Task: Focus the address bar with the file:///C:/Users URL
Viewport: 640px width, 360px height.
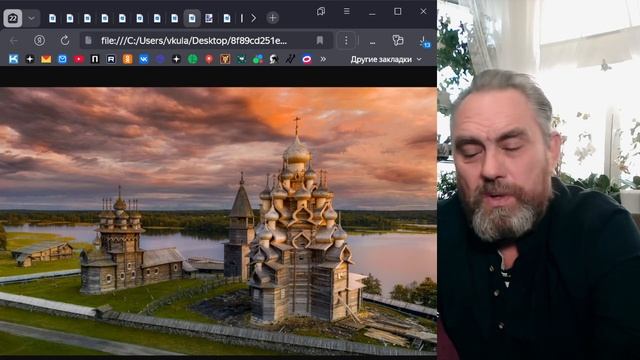Action: tap(194, 41)
